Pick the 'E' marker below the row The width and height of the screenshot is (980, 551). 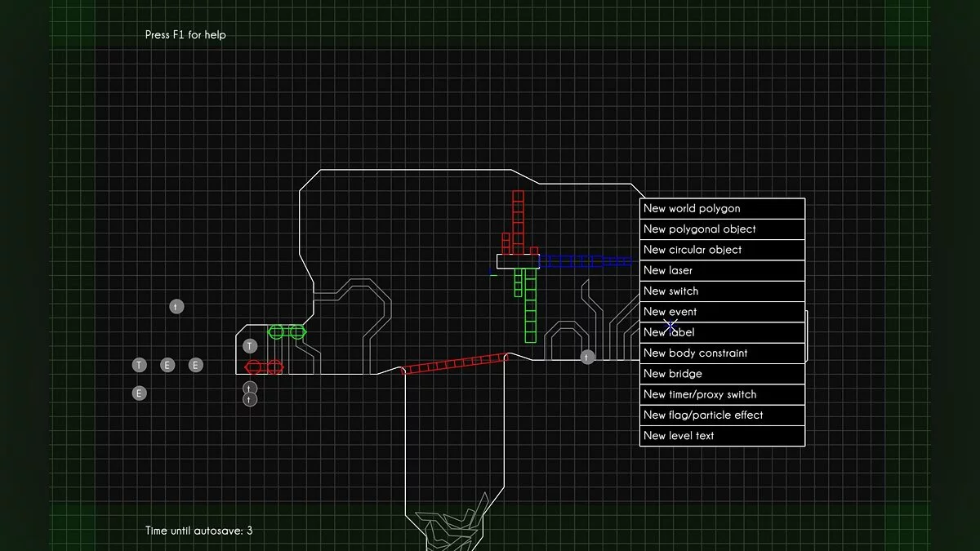[x=140, y=393]
